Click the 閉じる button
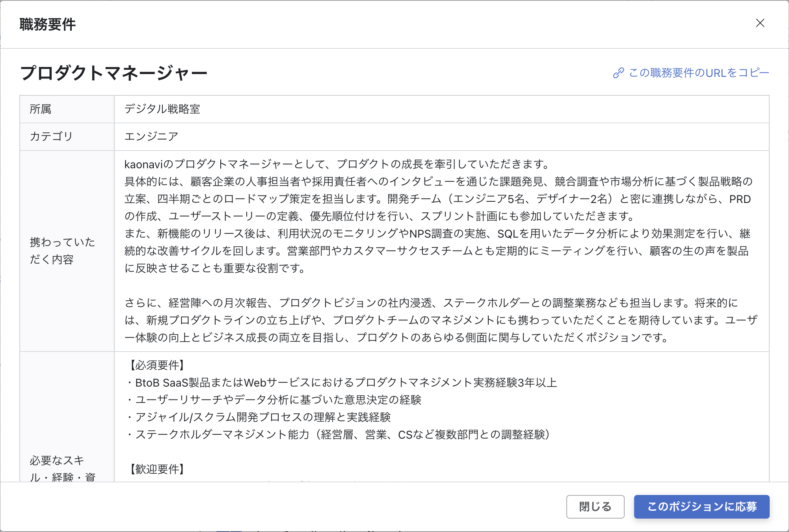 click(595, 507)
